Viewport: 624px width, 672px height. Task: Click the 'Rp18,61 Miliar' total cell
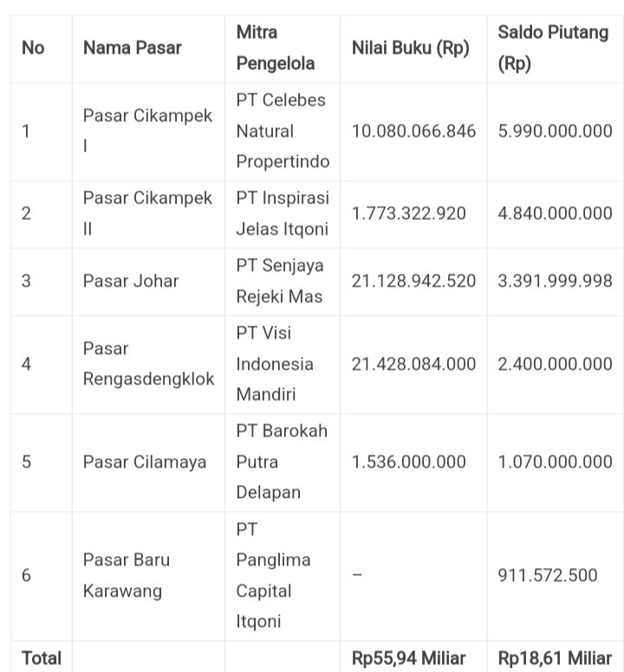(555, 658)
